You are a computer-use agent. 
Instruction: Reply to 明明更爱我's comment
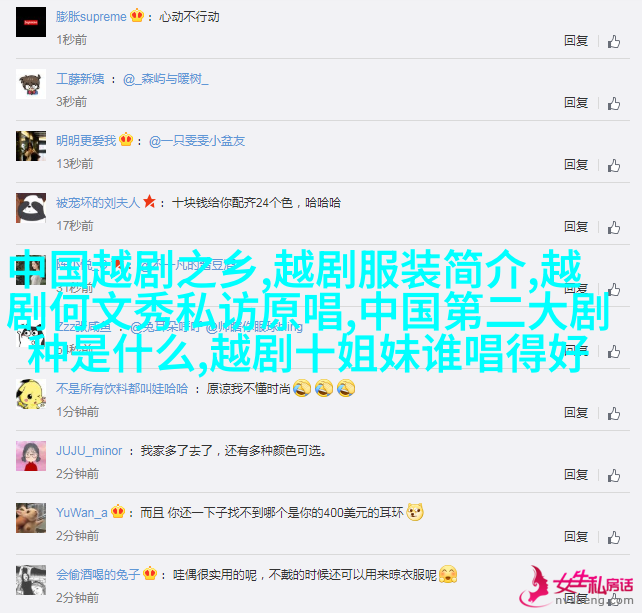(x=576, y=165)
